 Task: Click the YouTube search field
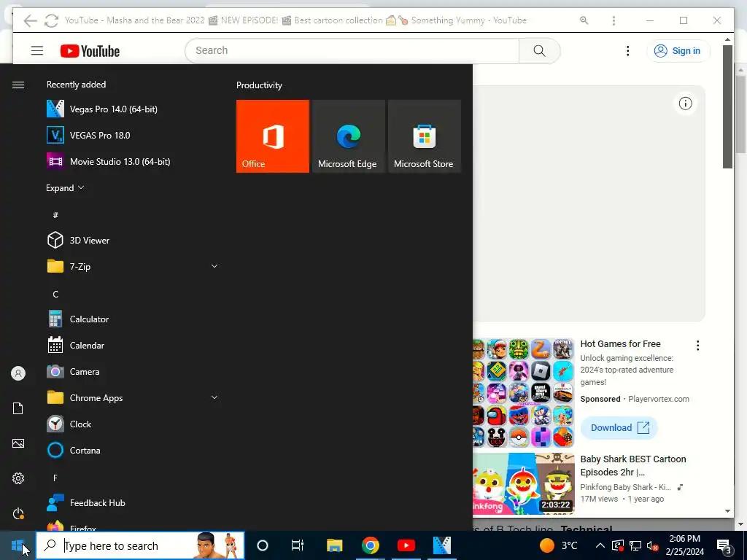coord(352,50)
